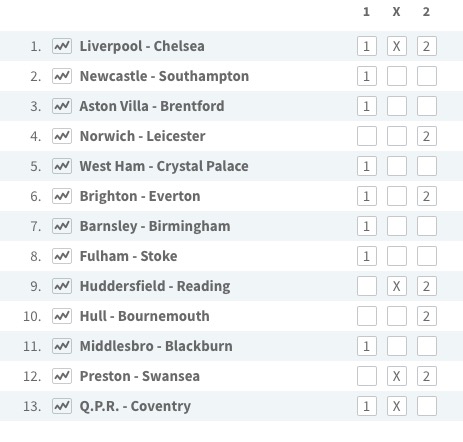Open chart icon for Huddersfield - Reading
This screenshot has width=463, height=442.
[x=62, y=286]
